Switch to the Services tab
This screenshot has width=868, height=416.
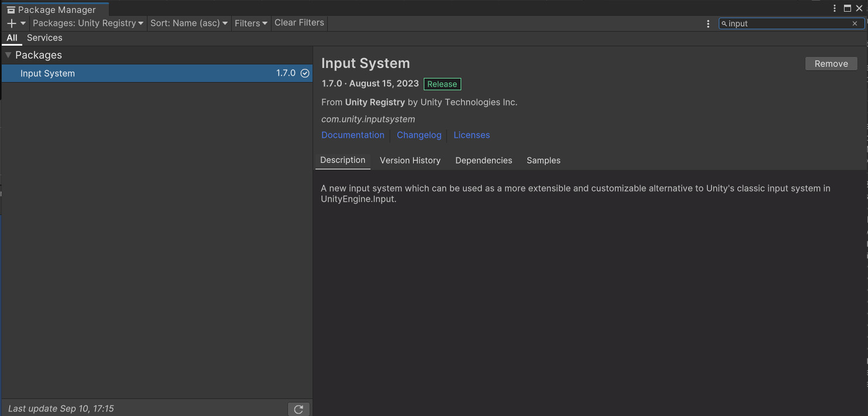(44, 38)
